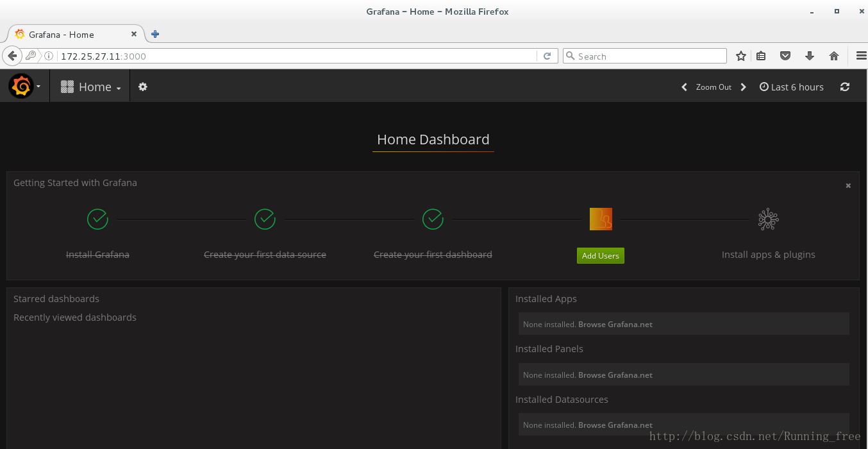
Task: Click Browse Grafana.net under Installed Panels
Action: coord(615,375)
